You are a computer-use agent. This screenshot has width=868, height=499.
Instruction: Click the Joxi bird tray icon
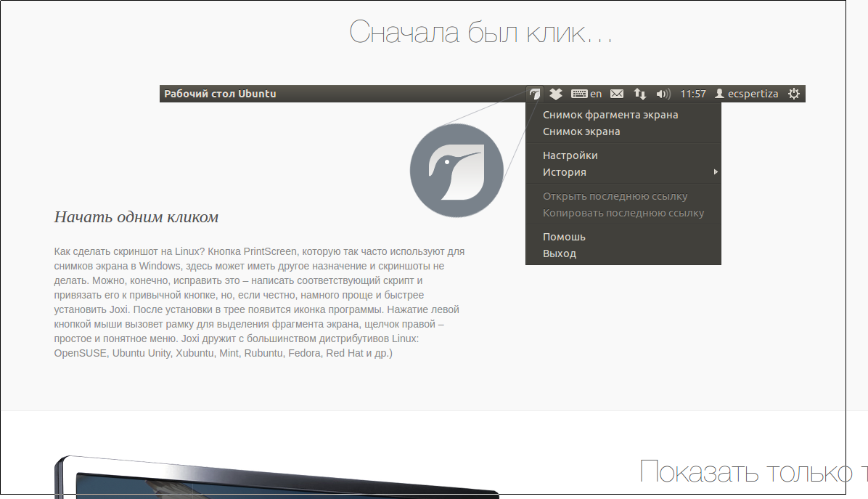[535, 94]
